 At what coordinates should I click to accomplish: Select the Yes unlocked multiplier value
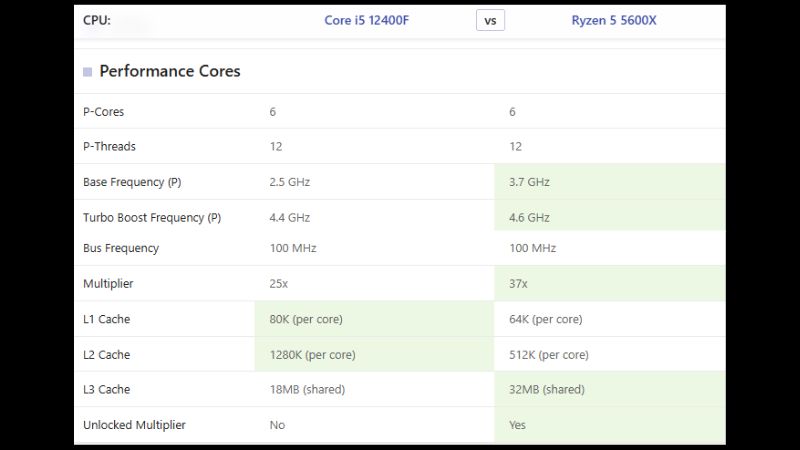(517, 425)
